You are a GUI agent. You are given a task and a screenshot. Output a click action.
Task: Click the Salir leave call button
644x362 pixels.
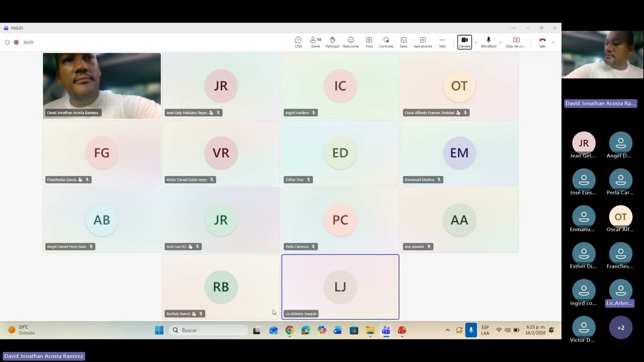pos(542,42)
